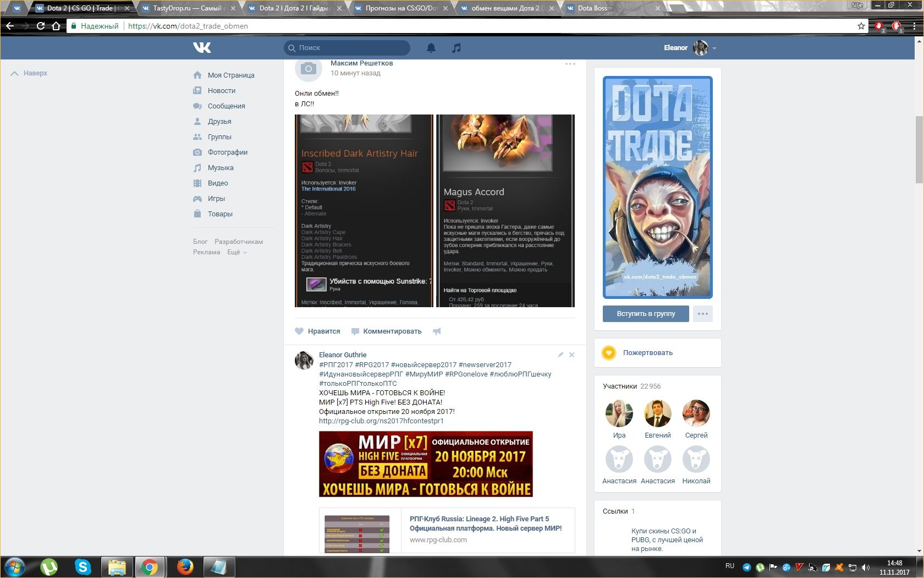The width and height of the screenshot is (924, 578).
Task: Open group actions three dots button
Action: click(703, 314)
